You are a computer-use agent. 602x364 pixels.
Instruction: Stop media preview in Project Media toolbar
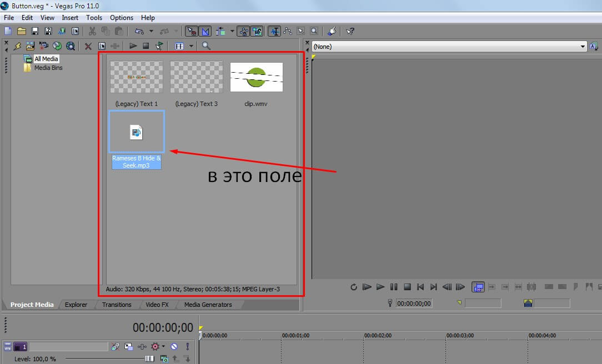(146, 46)
